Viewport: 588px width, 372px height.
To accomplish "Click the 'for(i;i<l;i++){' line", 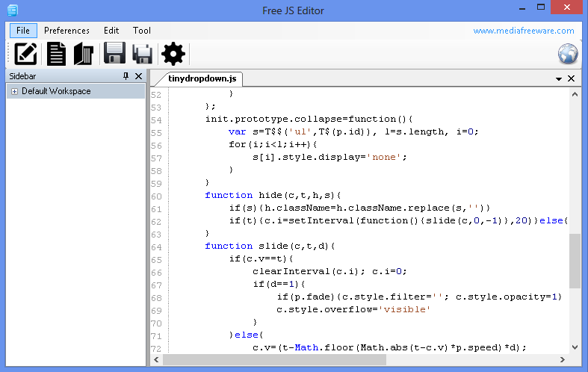I will pyautogui.click(x=273, y=144).
